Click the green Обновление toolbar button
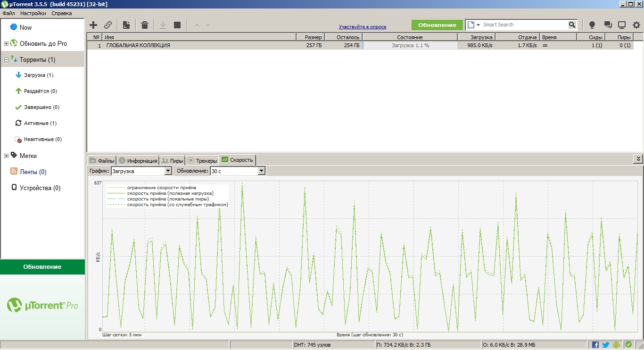The height and width of the screenshot is (350, 644). (x=437, y=25)
